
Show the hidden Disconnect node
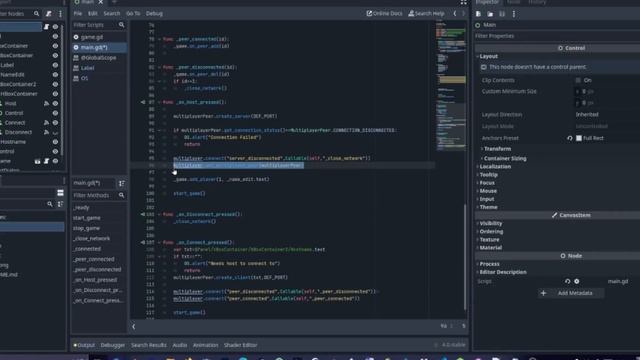(x=55, y=133)
